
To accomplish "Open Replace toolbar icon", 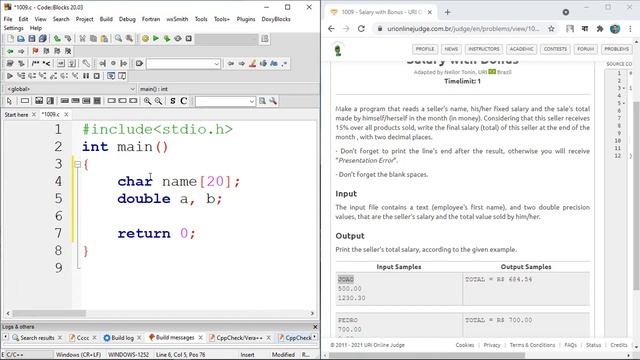I will click(x=129, y=38).
